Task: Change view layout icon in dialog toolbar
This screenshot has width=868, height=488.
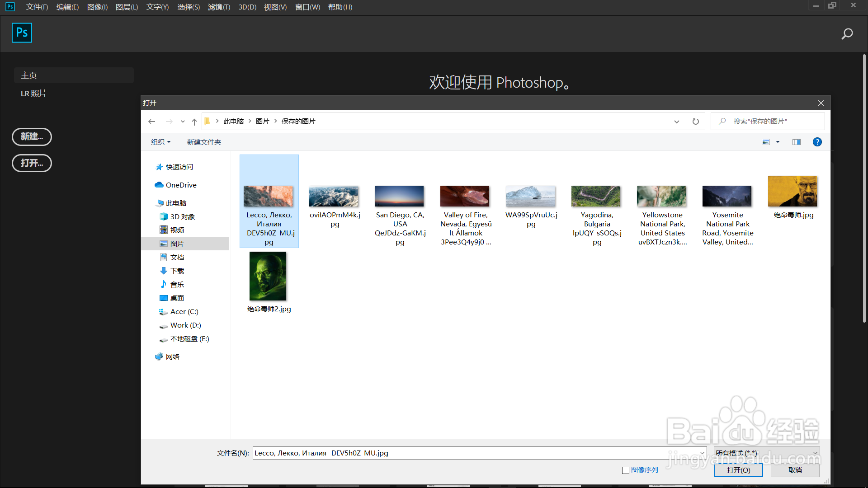Action: [766, 142]
